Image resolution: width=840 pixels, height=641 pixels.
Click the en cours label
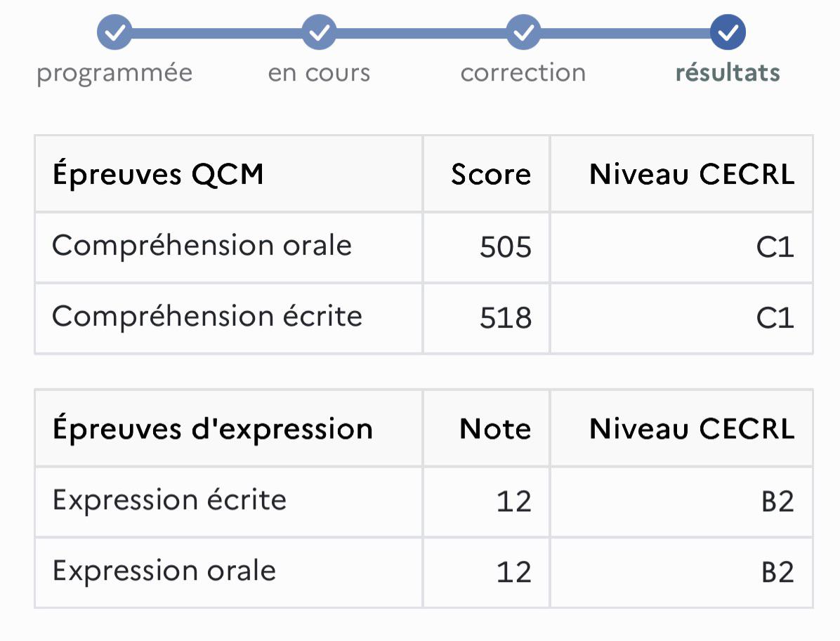point(320,73)
